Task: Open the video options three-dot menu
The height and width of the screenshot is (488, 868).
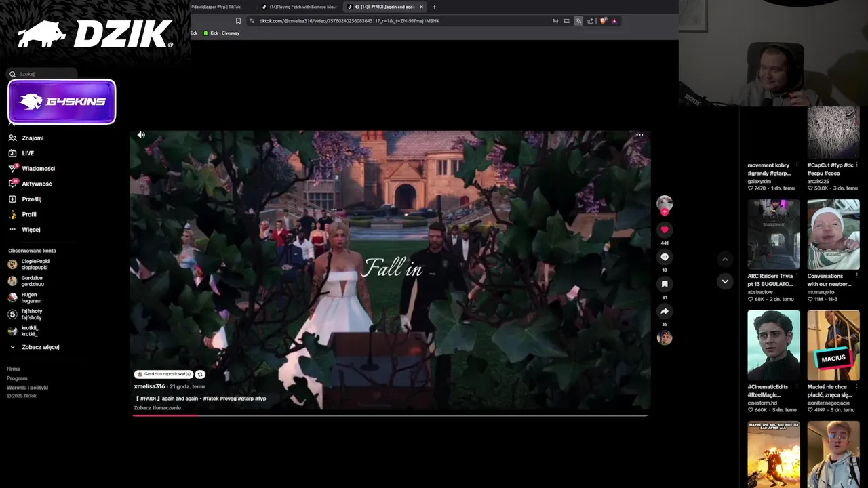Action: [x=639, y=135]
